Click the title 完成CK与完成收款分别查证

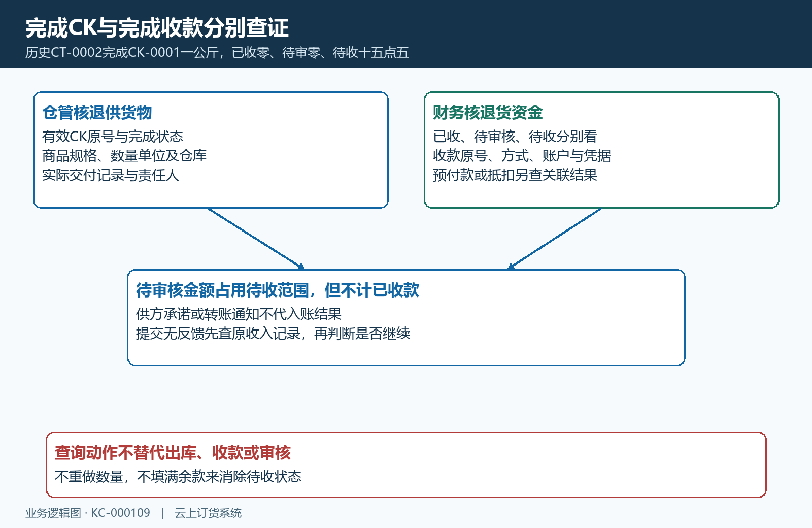tap(157, 28)
